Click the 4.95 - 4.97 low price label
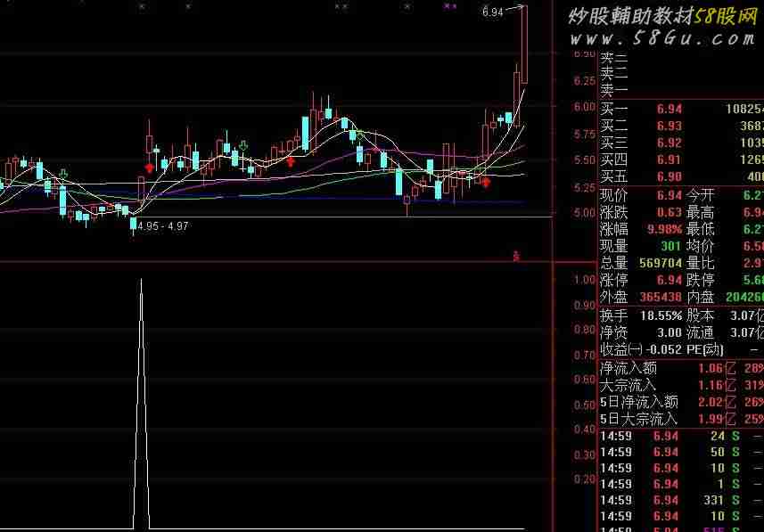Viewport: 764px width, 532px height. click(x=163, y=226)
